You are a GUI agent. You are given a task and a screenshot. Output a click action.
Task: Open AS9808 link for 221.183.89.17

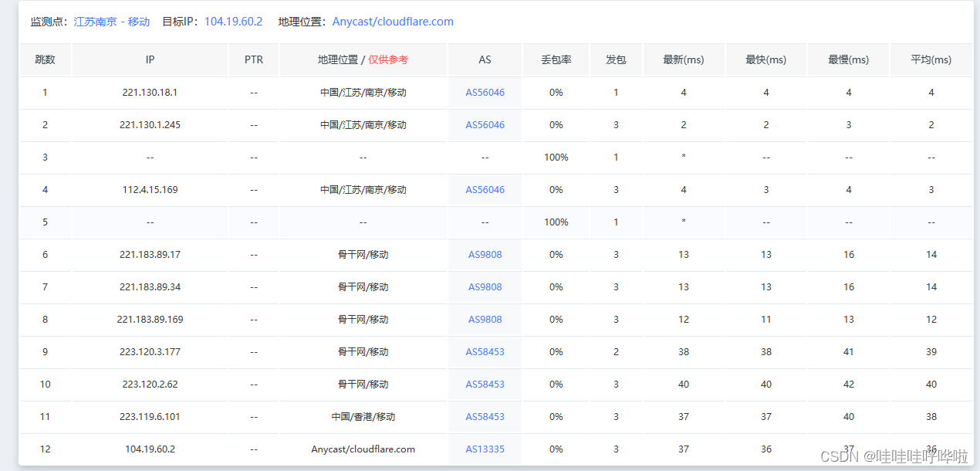pyautogui.click(x=485, y=255)
